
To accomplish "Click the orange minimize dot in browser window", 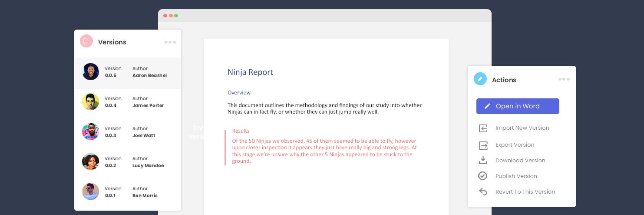I will 171,16.
